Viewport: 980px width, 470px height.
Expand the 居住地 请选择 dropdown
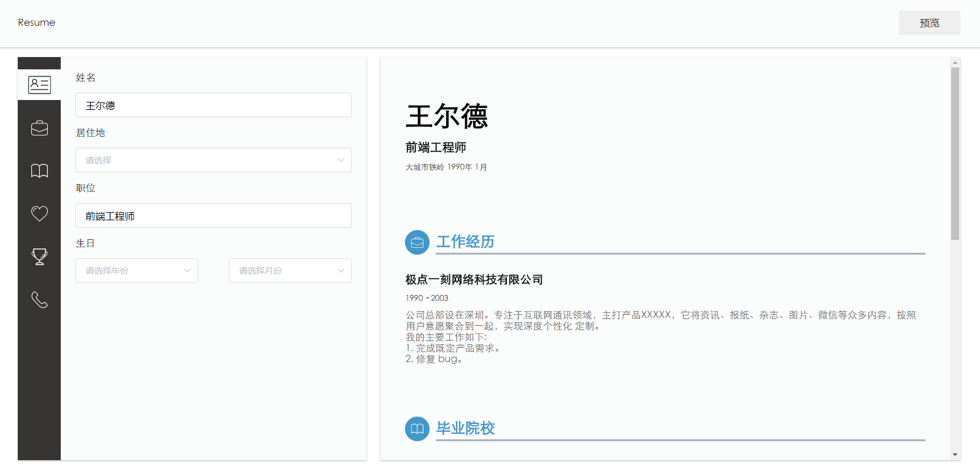point(214,160)
